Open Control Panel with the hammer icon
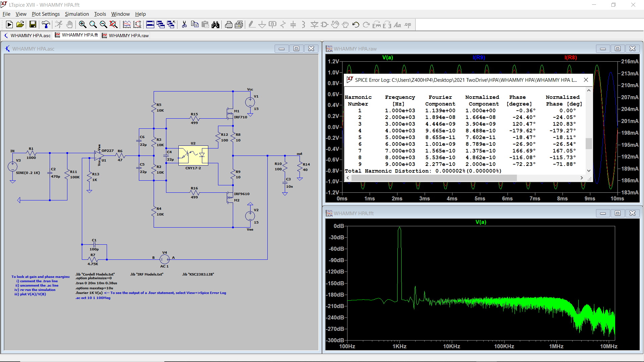The width and height of the screenshot is (644, 362). [x=46, y=24]
